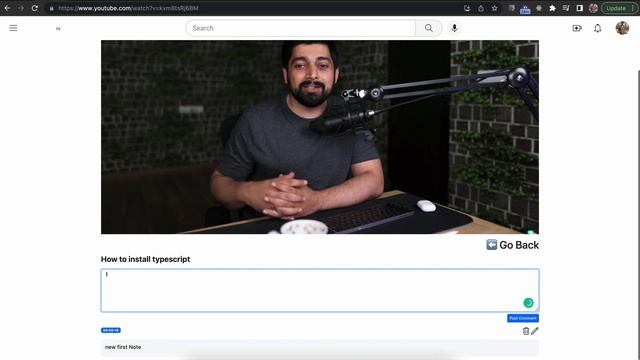Reload the page
Screen dimensions: 640x360
coord(35,8)
